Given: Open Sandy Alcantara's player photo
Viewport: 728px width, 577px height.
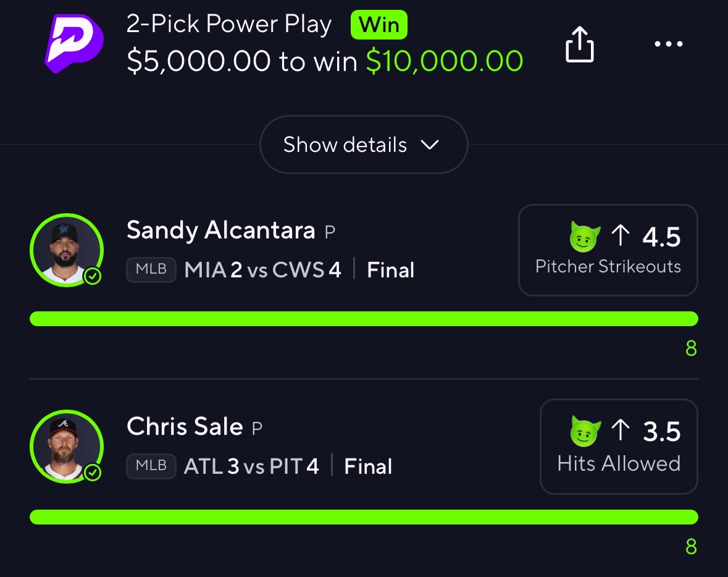Looking at the screenshot, I should (x=65, y=249).
